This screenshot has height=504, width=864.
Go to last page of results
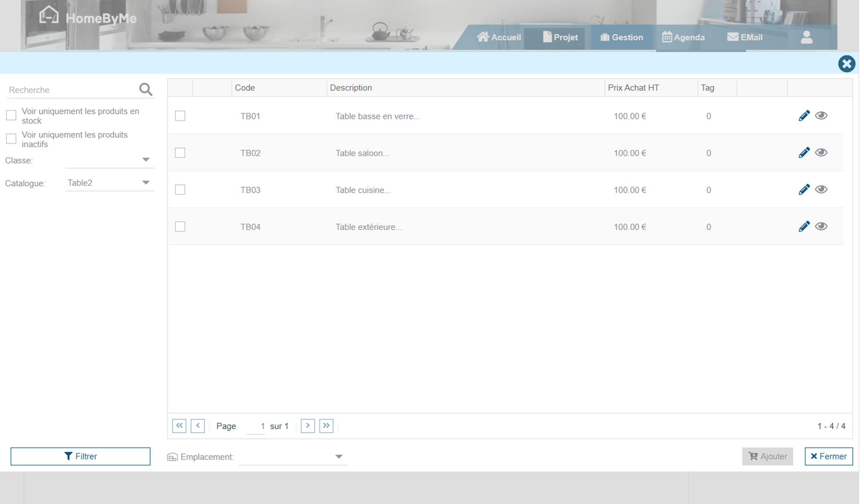pyautogui.click(x=326, y=425)
